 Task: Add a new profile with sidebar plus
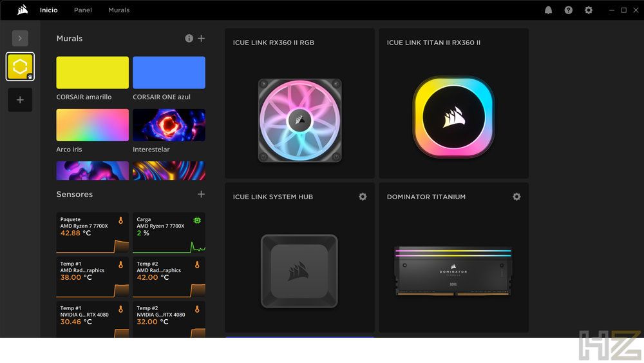[20, 100]
